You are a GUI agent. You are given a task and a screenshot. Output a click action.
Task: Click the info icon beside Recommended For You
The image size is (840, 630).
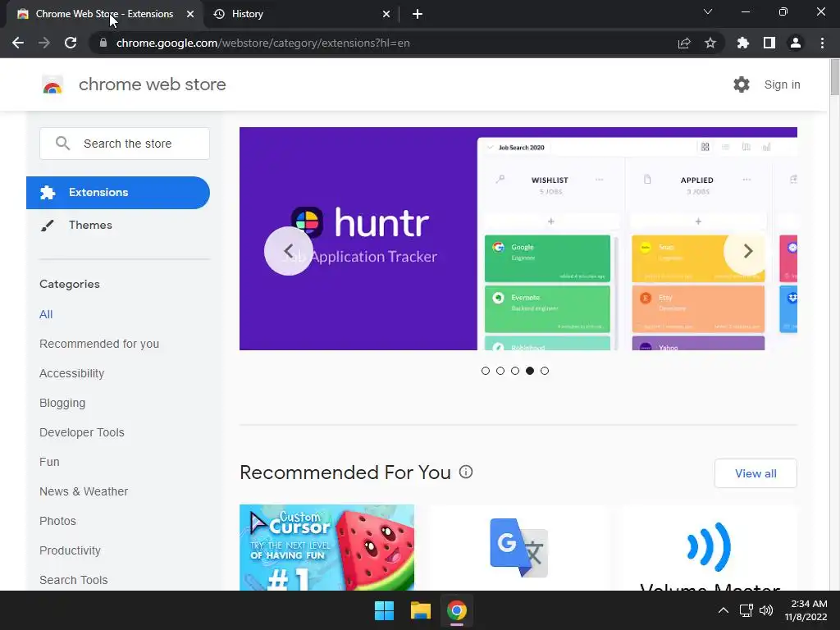(466, 472)
